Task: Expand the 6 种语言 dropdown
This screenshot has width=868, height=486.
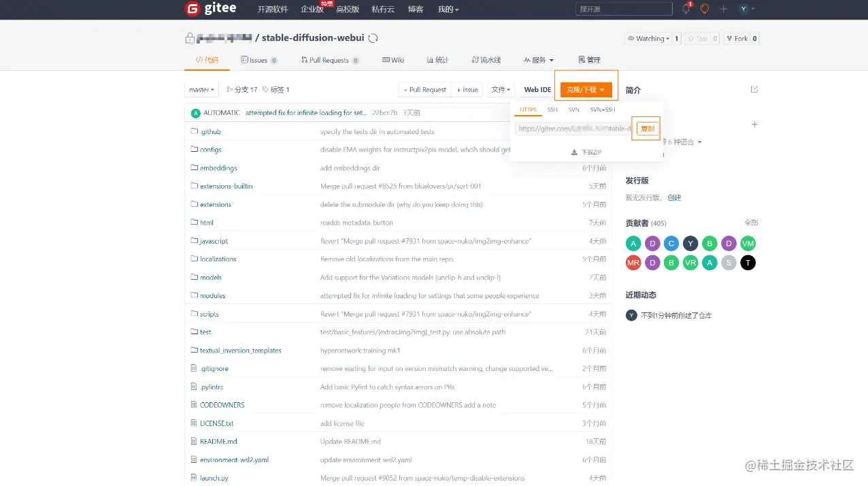Action: (x=682, y=142)
